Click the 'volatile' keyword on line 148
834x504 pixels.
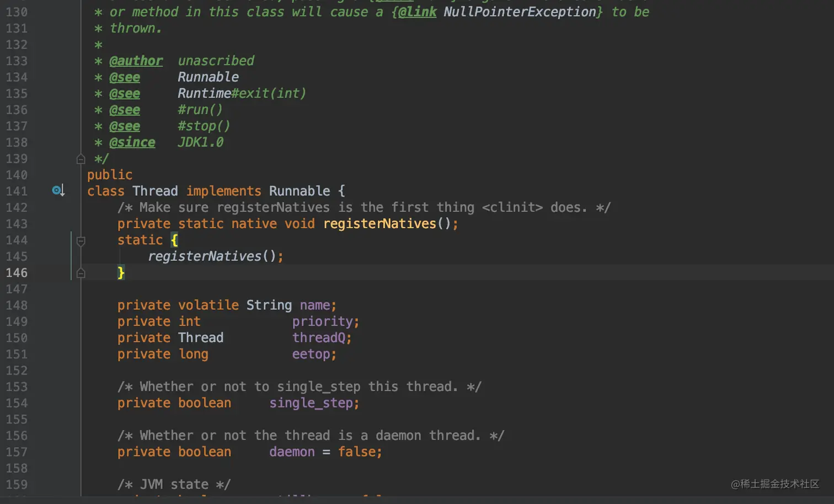coord(208,305)
